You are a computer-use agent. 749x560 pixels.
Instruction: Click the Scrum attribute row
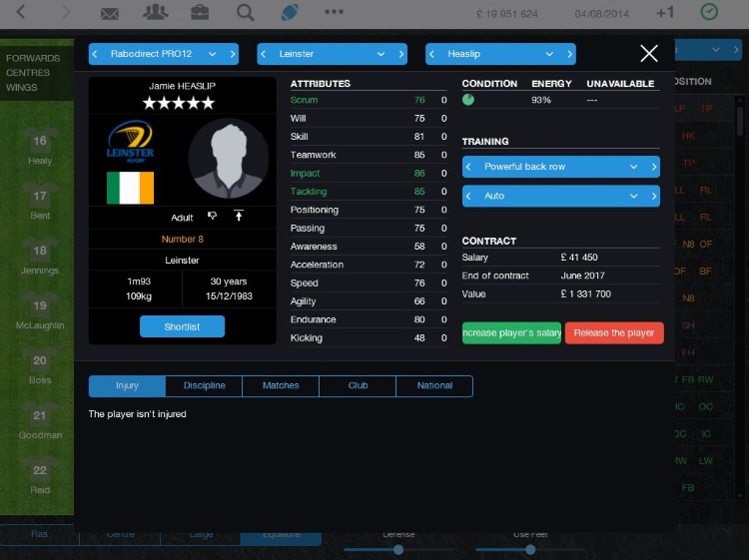pos(369,100)
